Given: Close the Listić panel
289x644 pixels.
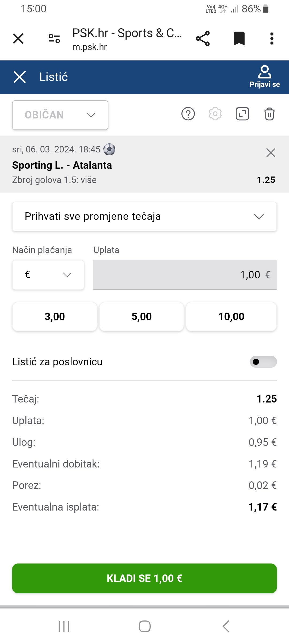Looking at the screenshot, I should 20,77.
